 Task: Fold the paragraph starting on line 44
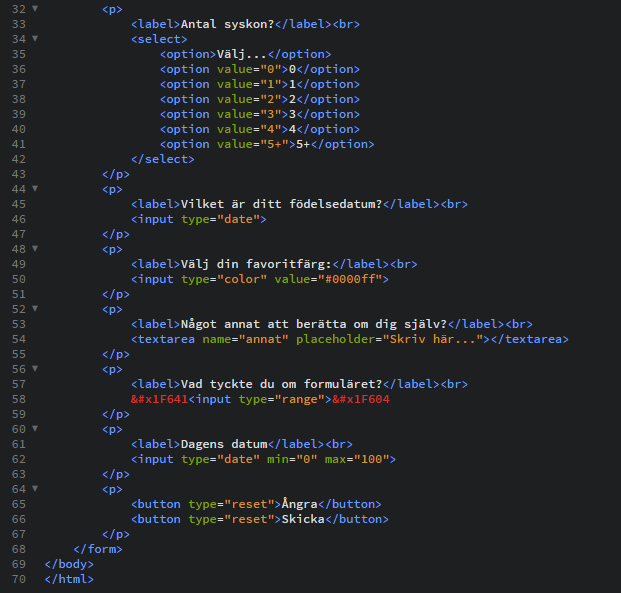pos(35,188)
